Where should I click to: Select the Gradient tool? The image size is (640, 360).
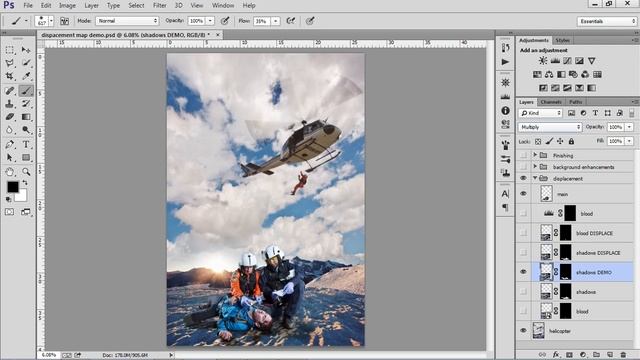tap(26, 117)
